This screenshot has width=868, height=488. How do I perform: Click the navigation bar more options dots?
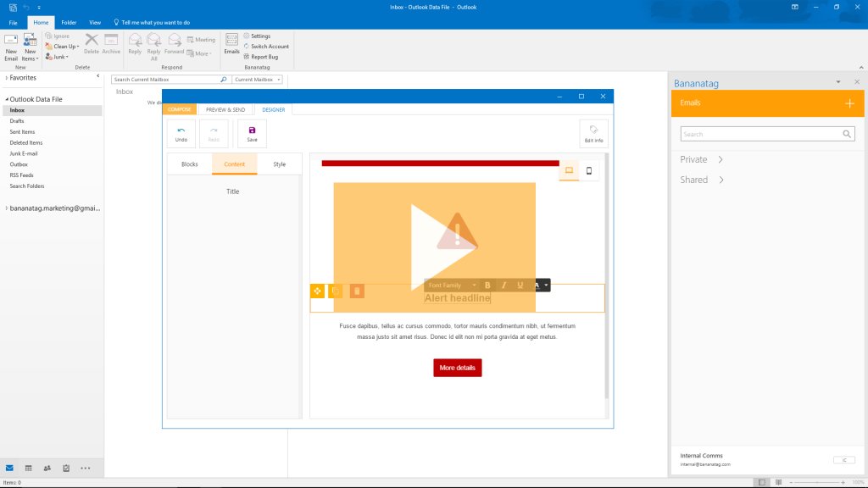86,468
